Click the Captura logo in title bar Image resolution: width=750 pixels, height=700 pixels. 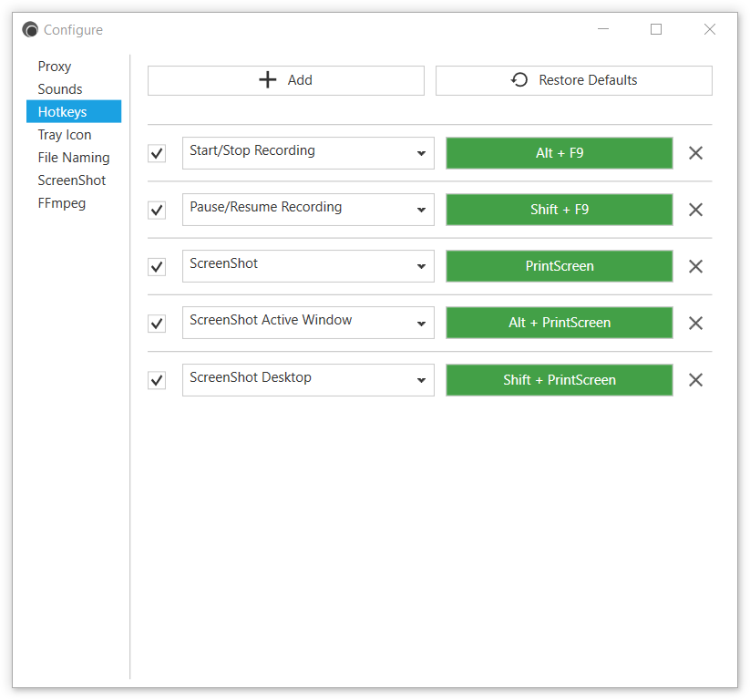tap(30, 30)
